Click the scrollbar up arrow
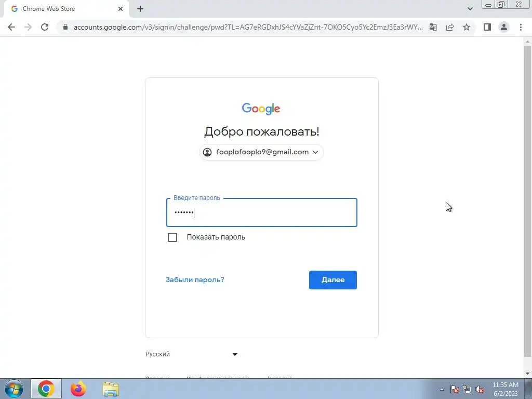This screenshot has height=399, width=532. click(x=527, y=42)
